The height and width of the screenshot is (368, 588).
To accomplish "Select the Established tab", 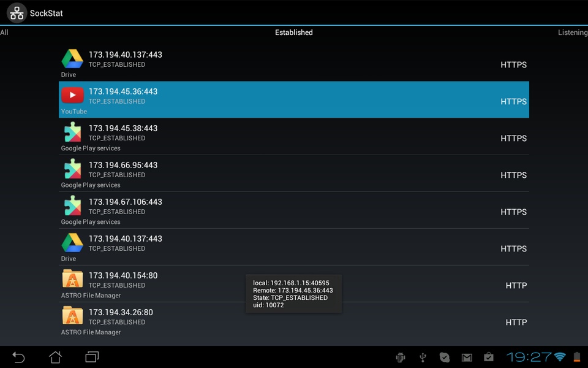I will point(293,33).
